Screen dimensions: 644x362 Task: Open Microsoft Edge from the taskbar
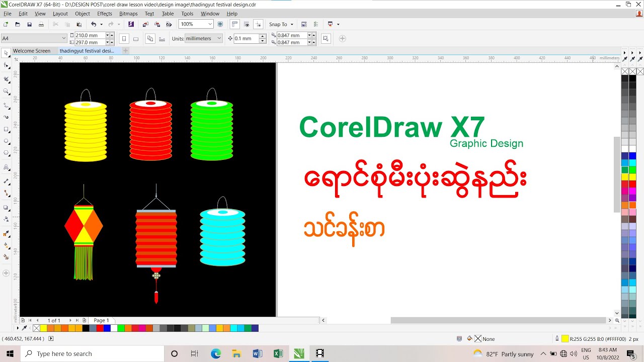(x=216, y=353)
